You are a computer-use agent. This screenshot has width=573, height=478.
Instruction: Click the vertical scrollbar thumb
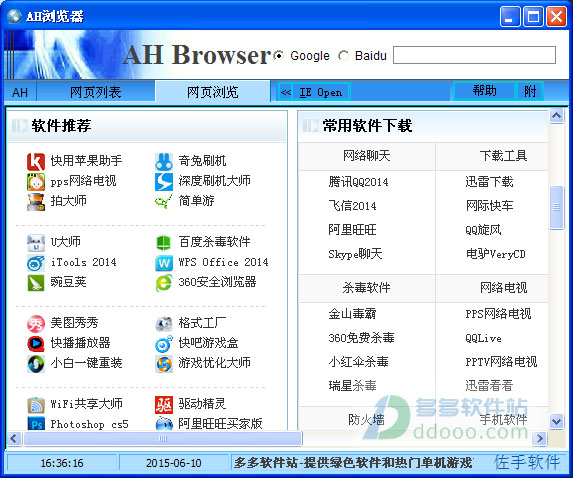click(556, 207)
